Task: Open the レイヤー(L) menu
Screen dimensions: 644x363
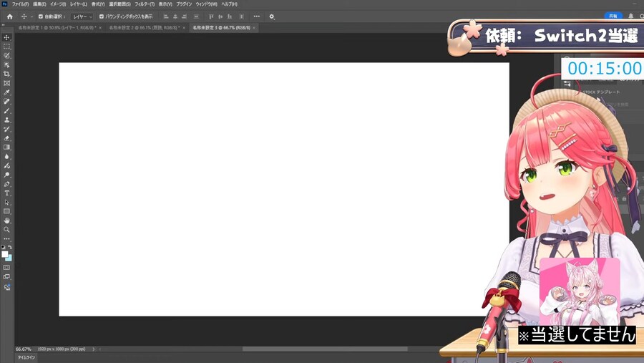Action: pyautogui.click(x=79, y=4)
